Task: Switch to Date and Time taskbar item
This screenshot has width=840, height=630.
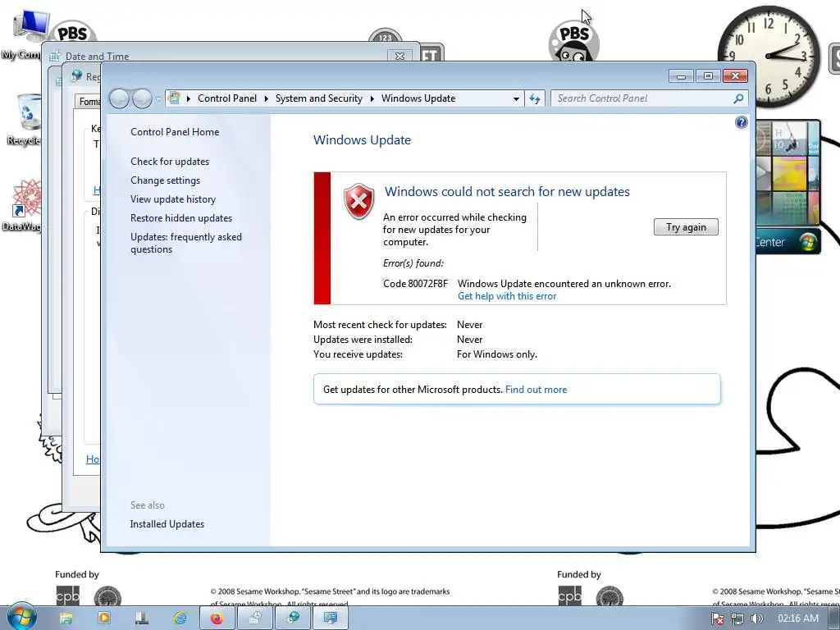Action: [x=255, y=619]
